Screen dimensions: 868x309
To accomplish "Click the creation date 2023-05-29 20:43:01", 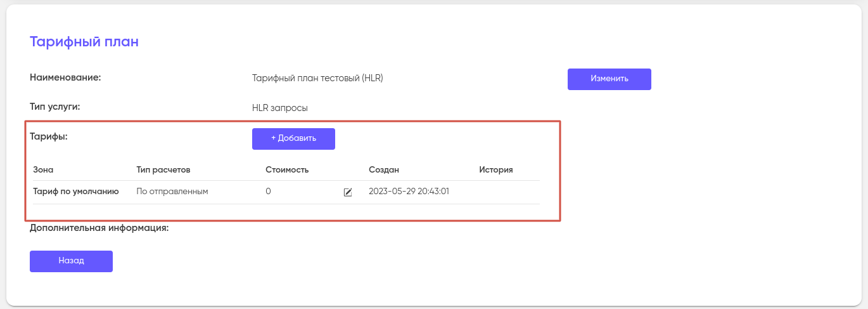I will [409, 192].
